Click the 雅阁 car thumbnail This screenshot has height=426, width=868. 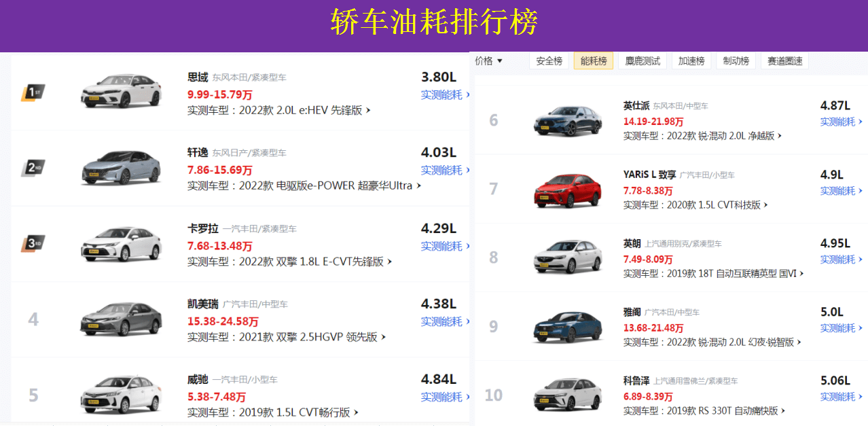[568, 327]
